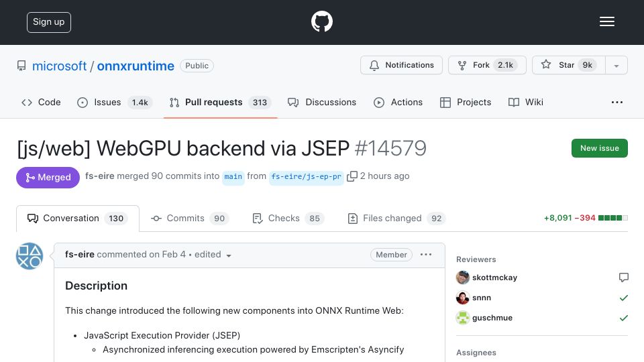
Task: Click the 'commented on Feb 4' timestamp
Action: tap(142, 255)
